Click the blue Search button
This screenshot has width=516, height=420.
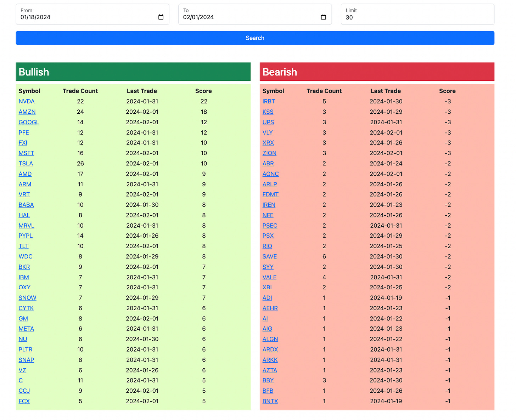point(255,38)
